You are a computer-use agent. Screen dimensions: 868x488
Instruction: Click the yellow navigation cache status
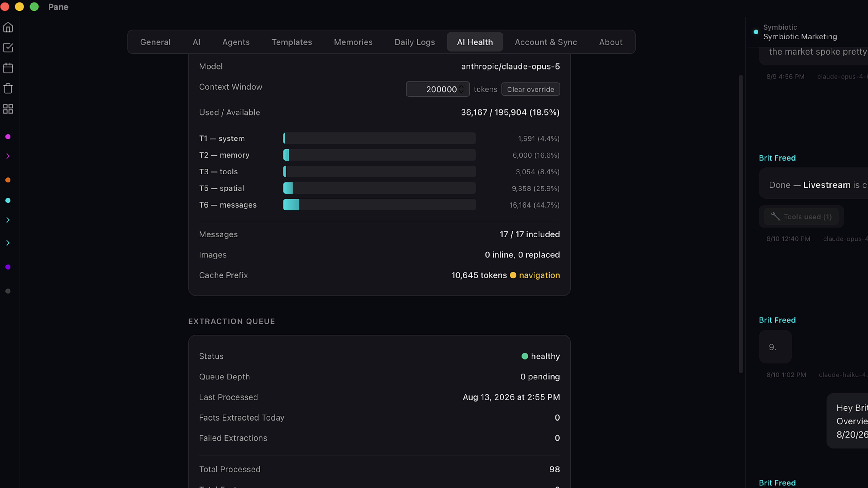click(x=534, y=275)
